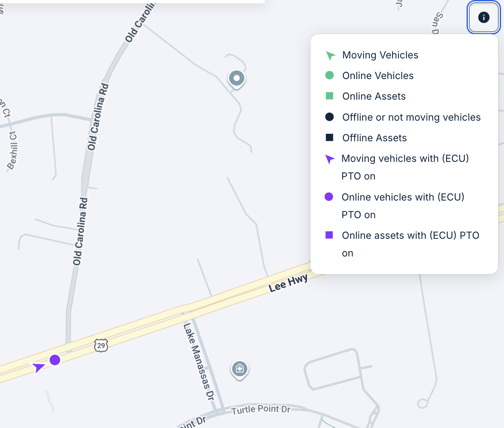Viewport: 504px width, 428px height.
Task: Click the green Moving Vehicles legend arrow
Action: (x=330, y=55)
